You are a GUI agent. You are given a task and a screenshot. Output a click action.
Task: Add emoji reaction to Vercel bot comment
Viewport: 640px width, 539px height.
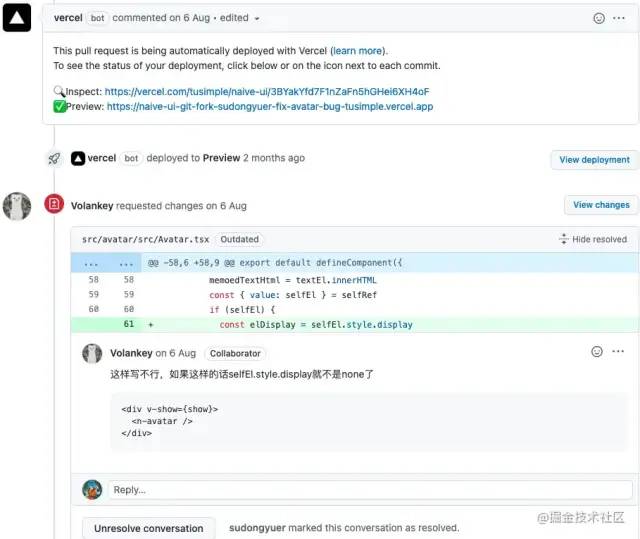point(599,18)
